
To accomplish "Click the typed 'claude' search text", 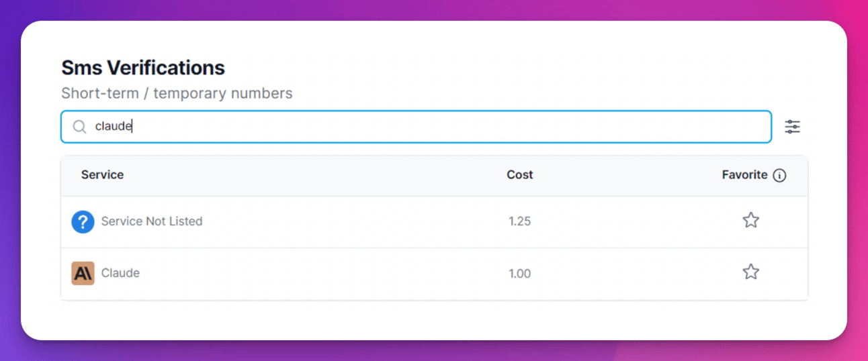I will [113, 126].
